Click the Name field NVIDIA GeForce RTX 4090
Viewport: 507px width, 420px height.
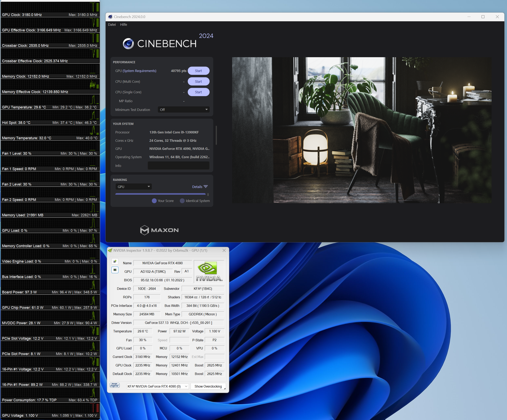(x=163, y=263)
